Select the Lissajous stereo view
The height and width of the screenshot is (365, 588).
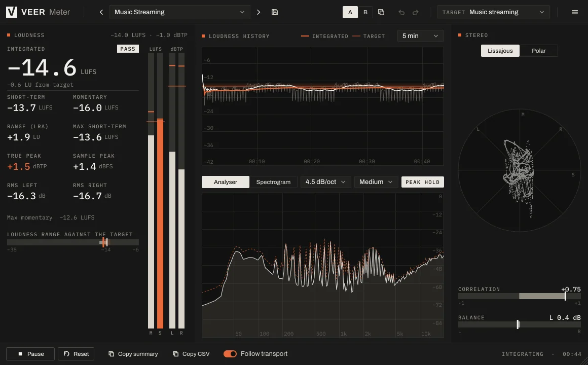pyautogui.click(x=500, y=51)
